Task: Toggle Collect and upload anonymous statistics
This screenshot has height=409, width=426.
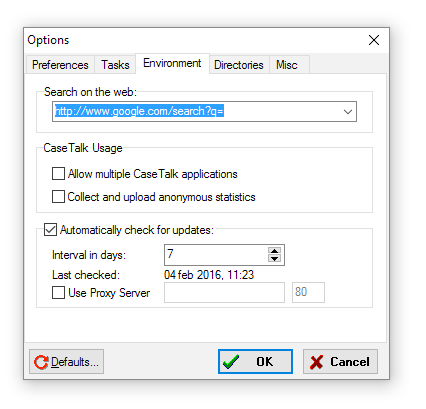Action: pyautogui.click(x=58, y=197)
